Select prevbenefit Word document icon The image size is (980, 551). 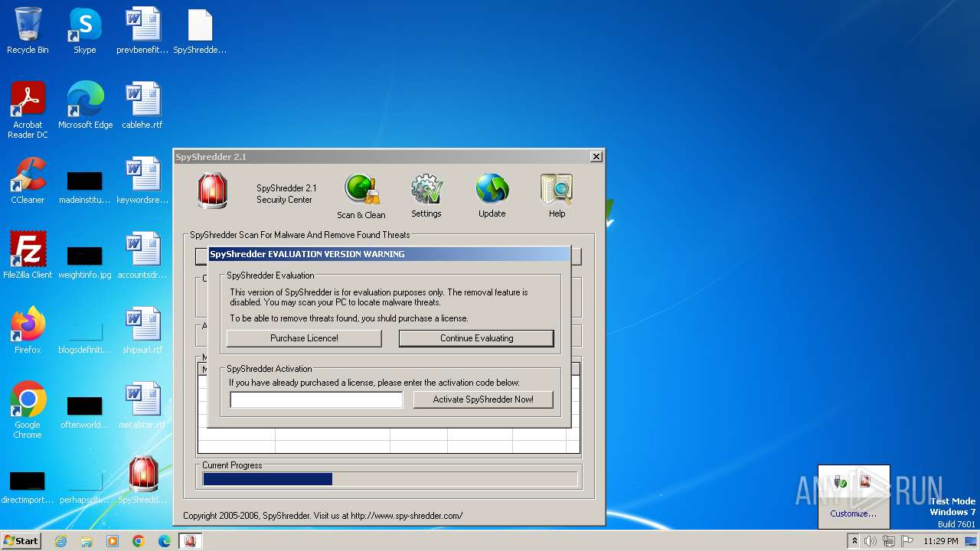click(142, 31)
